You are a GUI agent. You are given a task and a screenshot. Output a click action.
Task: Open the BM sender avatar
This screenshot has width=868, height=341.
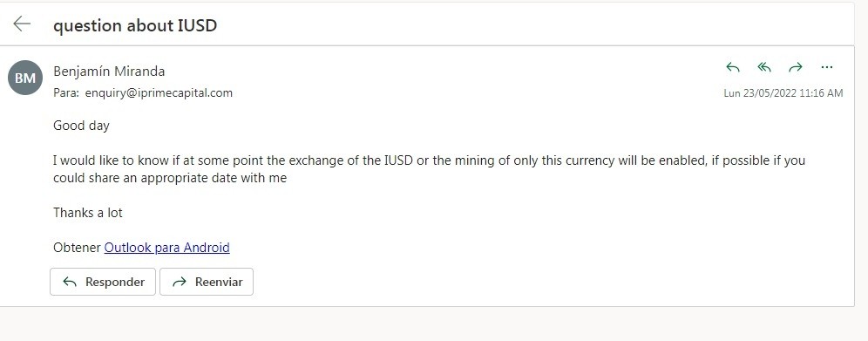25,78
